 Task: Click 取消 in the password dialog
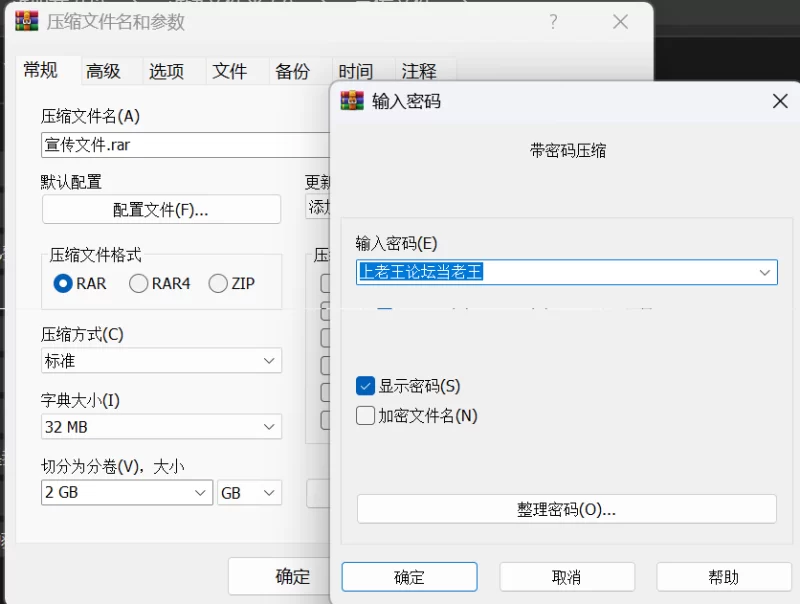pos(567,577)
